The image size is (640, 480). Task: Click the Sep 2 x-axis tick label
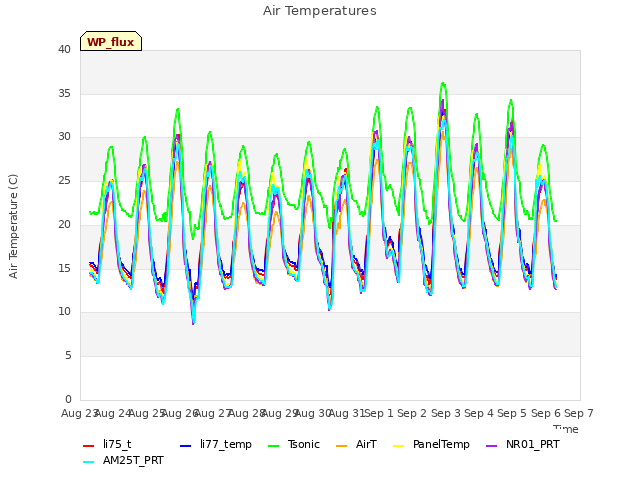[412, 413]
